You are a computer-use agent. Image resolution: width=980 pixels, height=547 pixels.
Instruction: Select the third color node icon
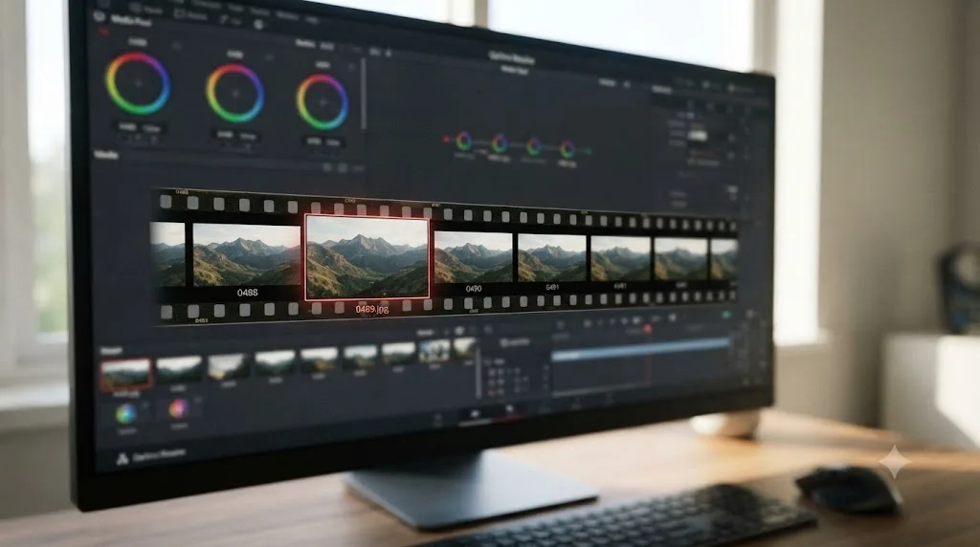534,146
